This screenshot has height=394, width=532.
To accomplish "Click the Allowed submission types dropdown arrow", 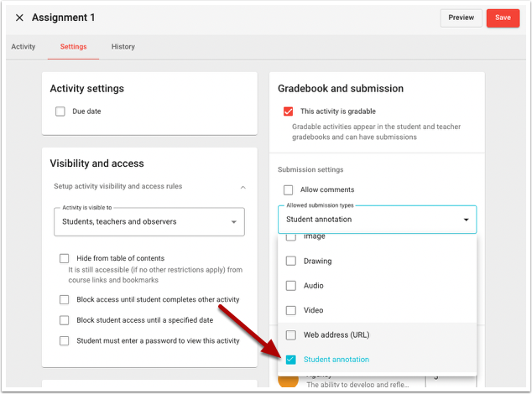I will click(x=466, y=220).
